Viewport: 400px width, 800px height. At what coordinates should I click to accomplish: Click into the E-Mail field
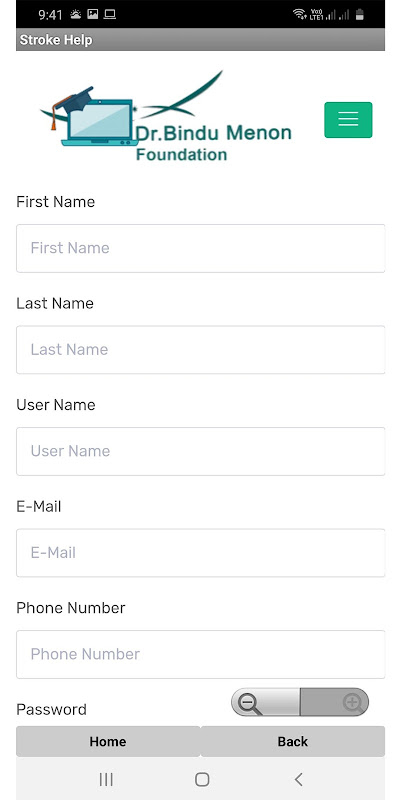click(201, 553)
